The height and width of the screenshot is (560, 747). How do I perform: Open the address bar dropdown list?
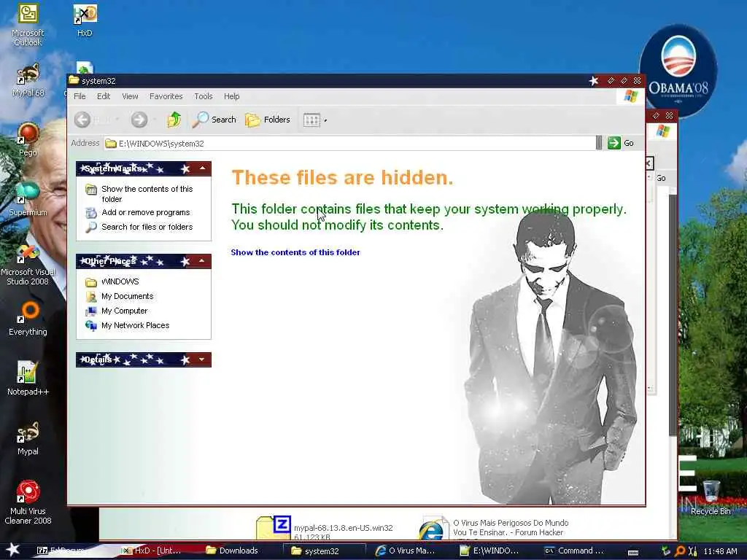pyautogui.click(x=599, y=143)
